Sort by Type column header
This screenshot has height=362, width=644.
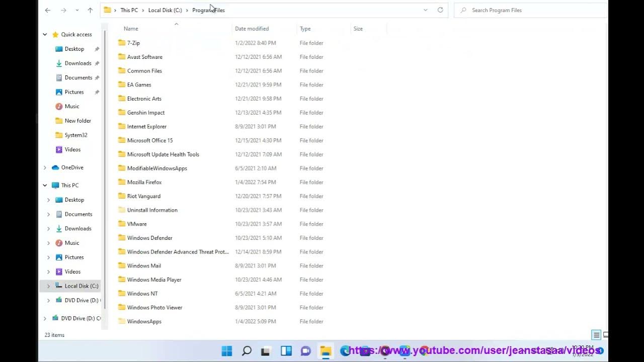[x=305, y=29]
